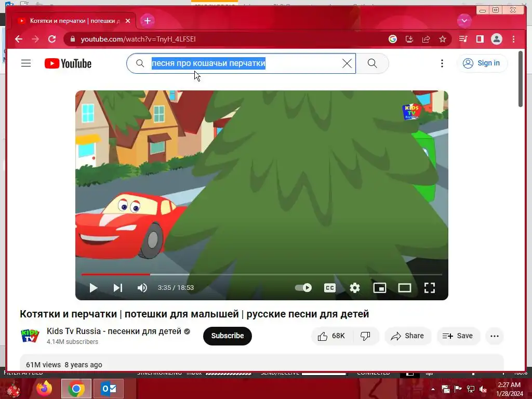The image size is (532, 399).
Task: Open Action Center flag icon
Action: 458,389
